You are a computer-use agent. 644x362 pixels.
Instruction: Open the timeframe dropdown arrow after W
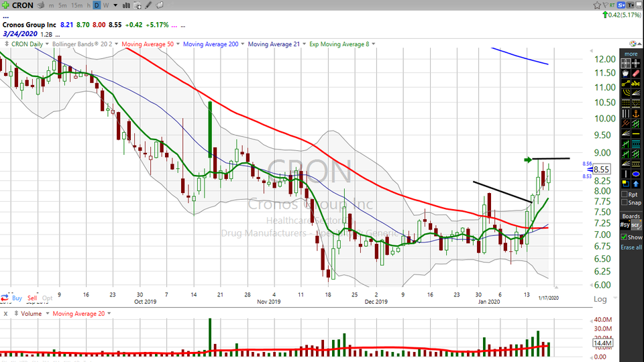(x=115, y=5)
